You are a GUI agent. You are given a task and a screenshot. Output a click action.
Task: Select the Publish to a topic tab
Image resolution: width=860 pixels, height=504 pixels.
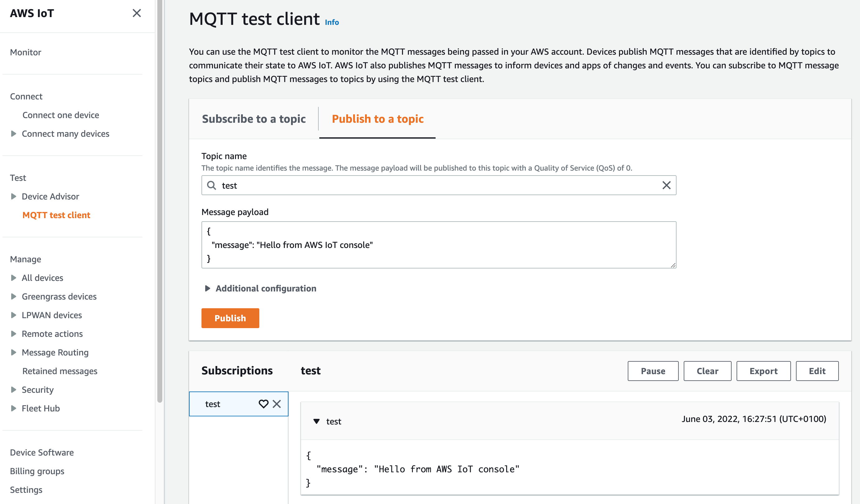coord(377,119)
